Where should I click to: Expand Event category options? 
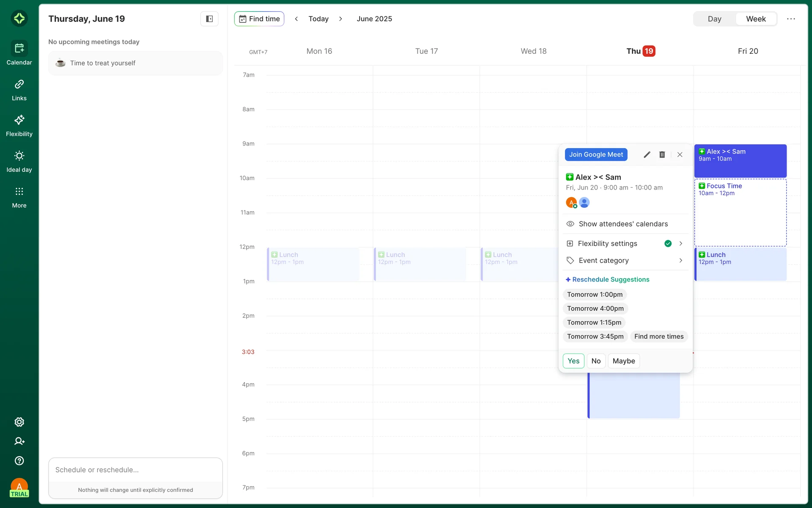680,260
